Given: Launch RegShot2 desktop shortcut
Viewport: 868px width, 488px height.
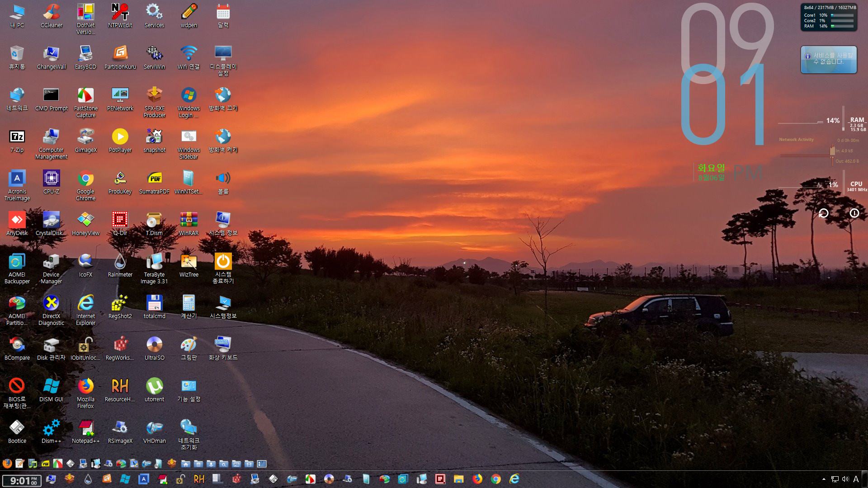Looking at the screenshot, I should click(x=120, y=307).
